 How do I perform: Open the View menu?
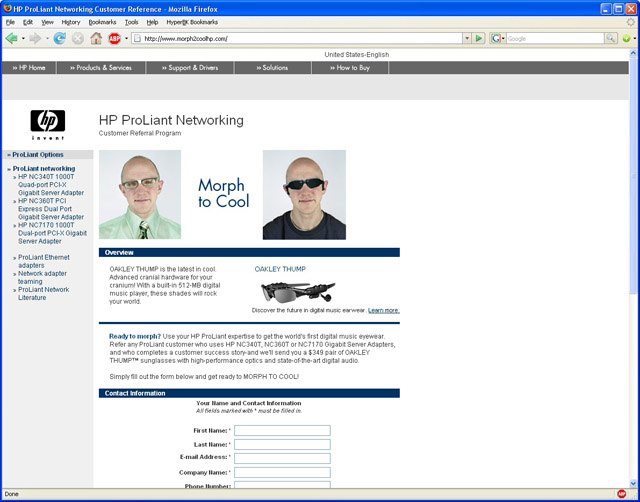[47, 22]
